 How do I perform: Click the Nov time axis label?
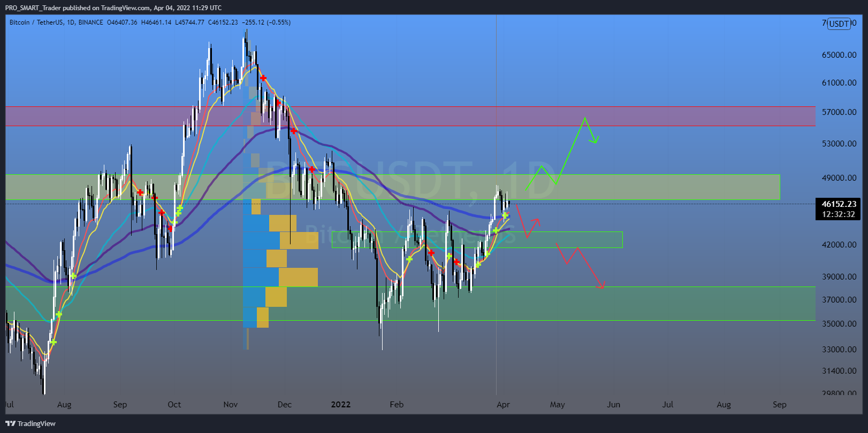(x=231, y=405)
